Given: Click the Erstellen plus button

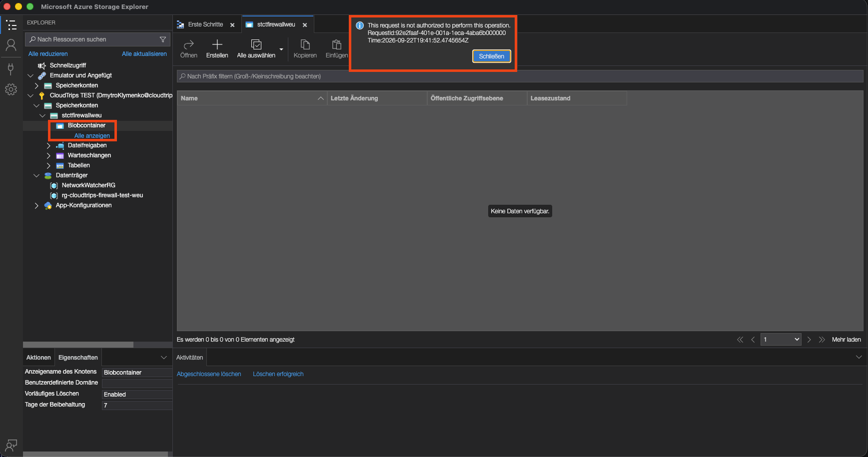Looking at the screenshot, I should point(217,49).
